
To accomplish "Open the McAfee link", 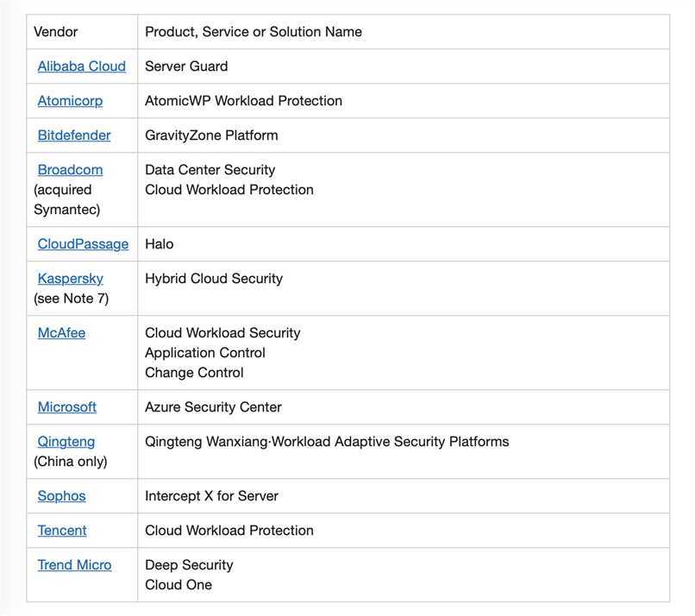I will 61,333.
